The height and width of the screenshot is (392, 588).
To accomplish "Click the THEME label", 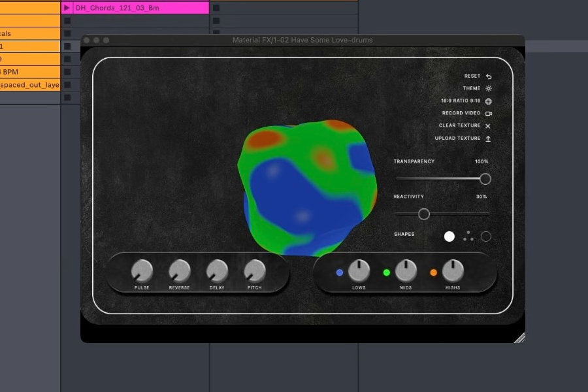I will click(471, 88).
